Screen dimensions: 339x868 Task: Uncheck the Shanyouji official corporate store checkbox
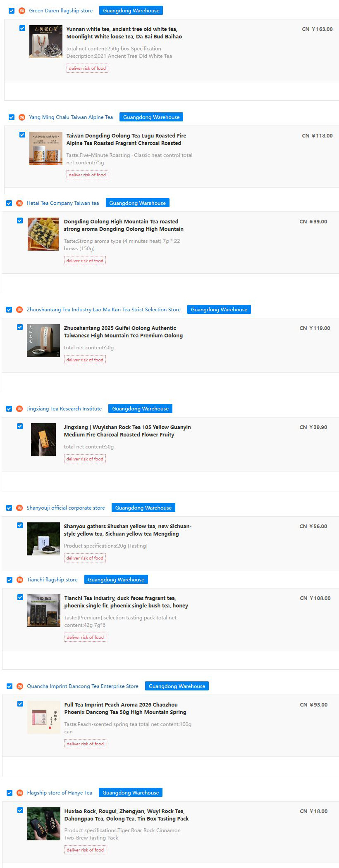click(9, 508)
